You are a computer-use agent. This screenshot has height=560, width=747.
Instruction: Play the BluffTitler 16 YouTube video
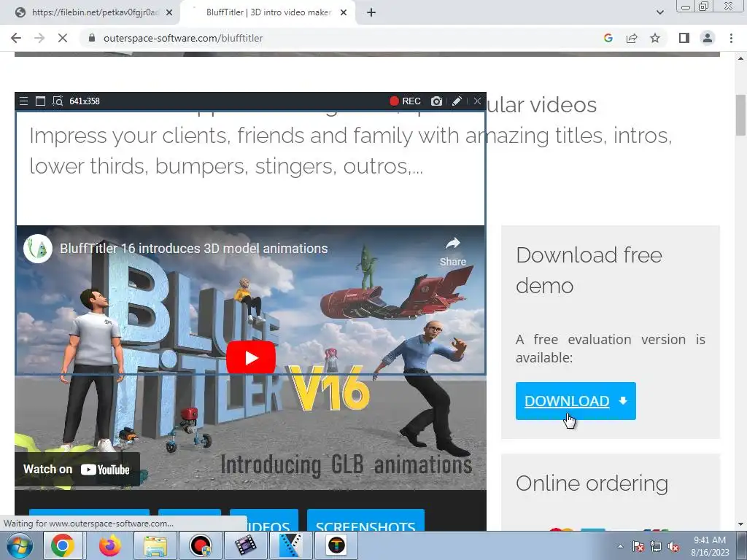[251, 358]
